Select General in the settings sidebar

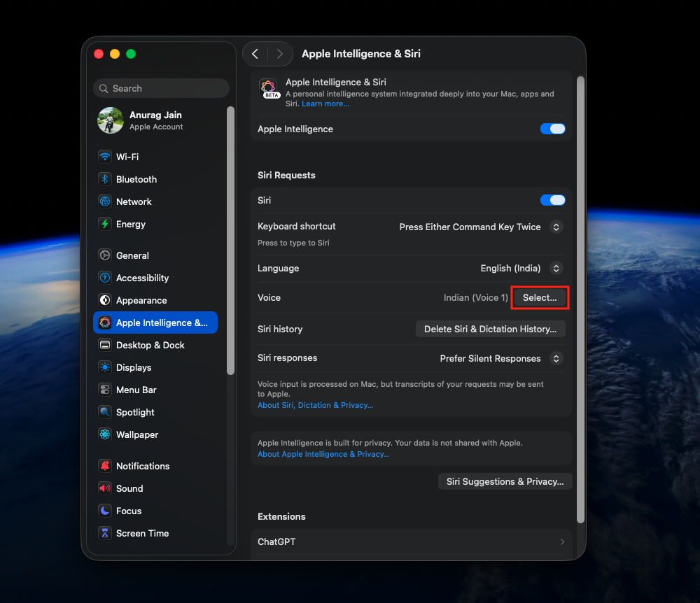(104, 255)
